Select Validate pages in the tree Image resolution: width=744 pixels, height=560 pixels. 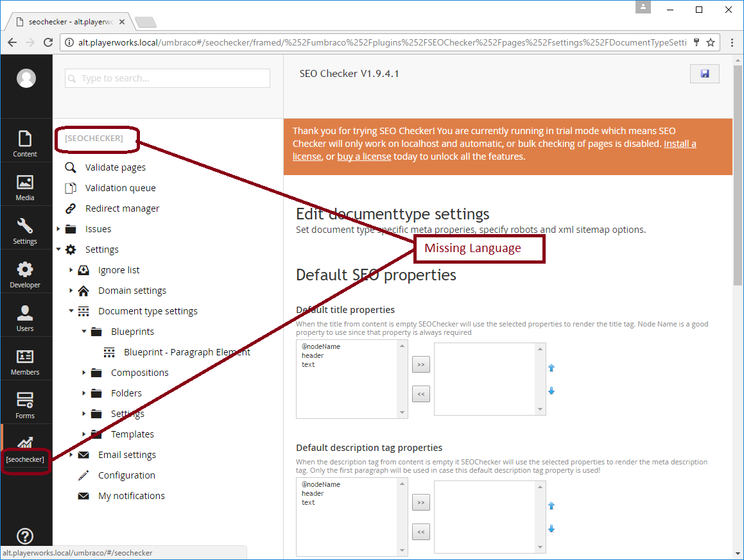(116, 167)
